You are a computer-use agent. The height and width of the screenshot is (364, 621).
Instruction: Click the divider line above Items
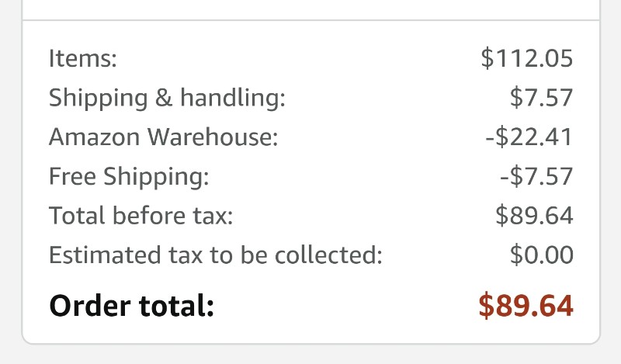pos(311,20)
